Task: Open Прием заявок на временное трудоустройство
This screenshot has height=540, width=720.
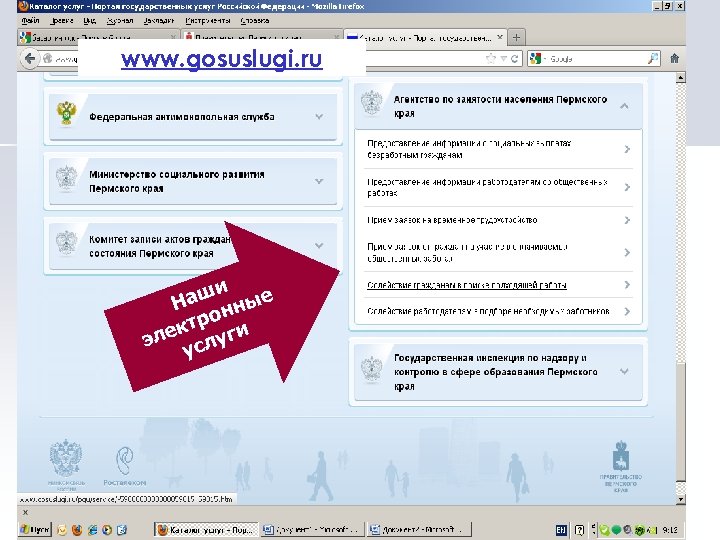Action: pyautogui.click(x=452, y=220)
